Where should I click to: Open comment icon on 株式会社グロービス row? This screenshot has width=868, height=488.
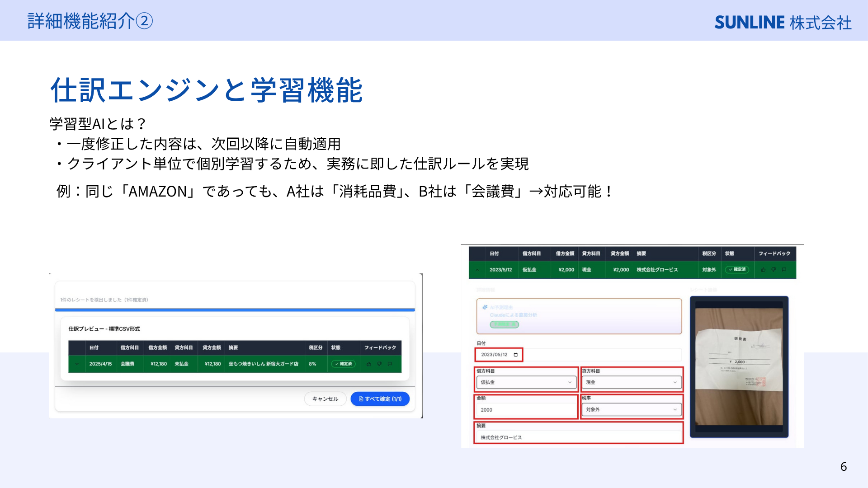point(784,270)
